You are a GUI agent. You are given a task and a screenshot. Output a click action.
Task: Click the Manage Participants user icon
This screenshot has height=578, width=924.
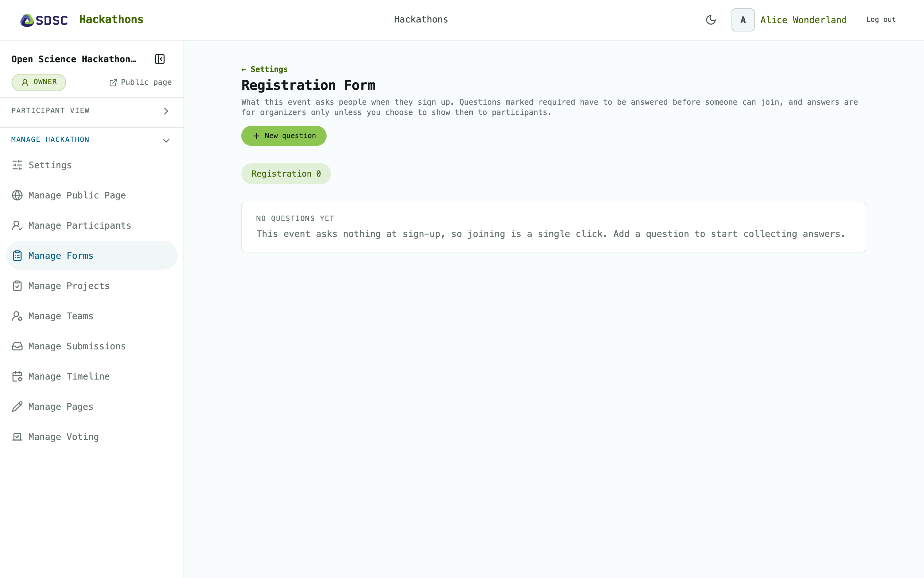[17, 225]
